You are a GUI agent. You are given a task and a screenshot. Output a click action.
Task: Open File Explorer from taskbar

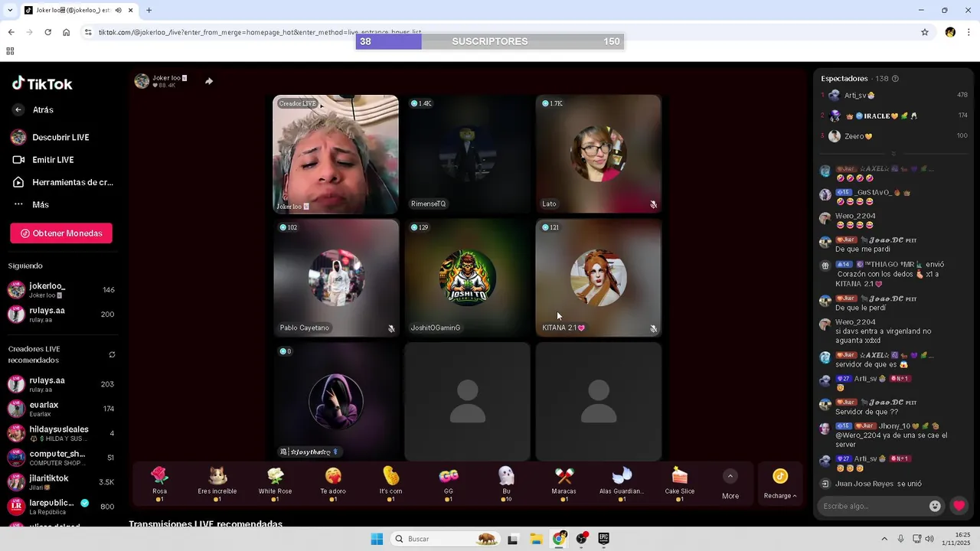[x=536, y=539]
